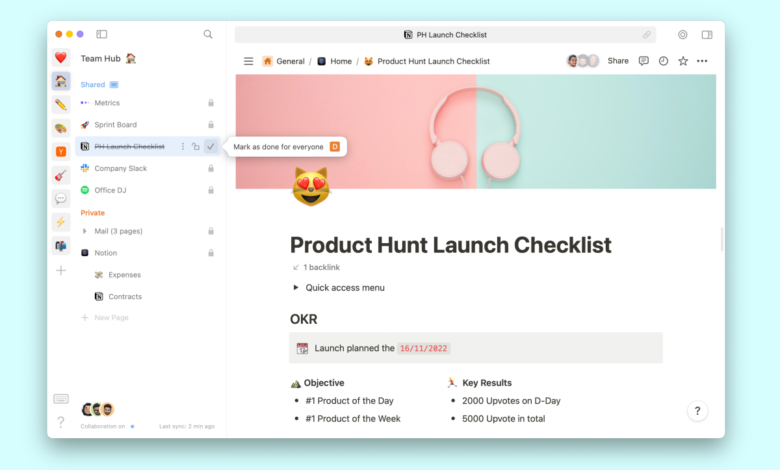Click the headphones cover image
The width and height of the screenshot is (780, 470).
pyautogui.click(x=476, y=132)
